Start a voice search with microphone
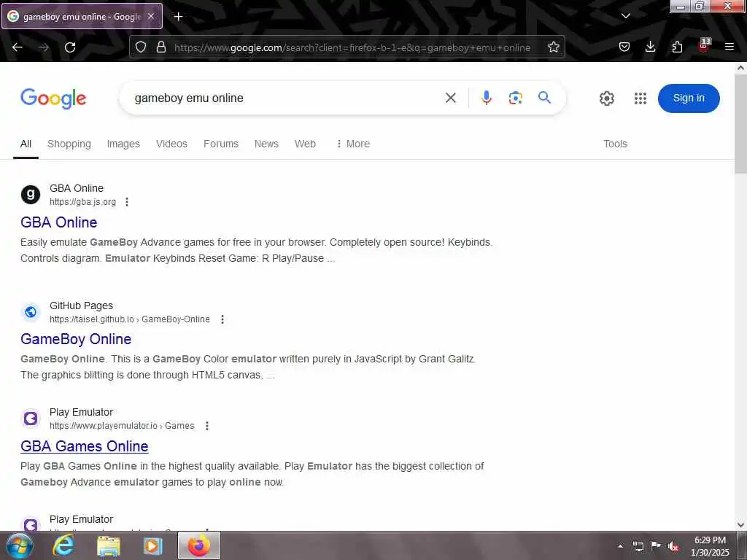This screenshot has width=747, height=560. pyautogui.click(x=486, y=98)
